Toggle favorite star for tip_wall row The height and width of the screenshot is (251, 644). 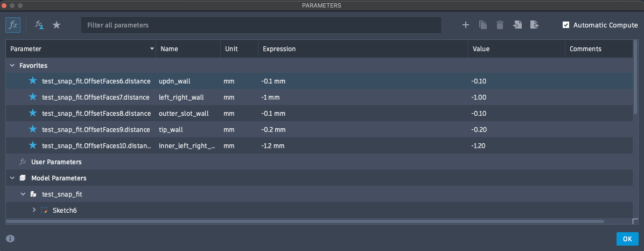point(33,129)
